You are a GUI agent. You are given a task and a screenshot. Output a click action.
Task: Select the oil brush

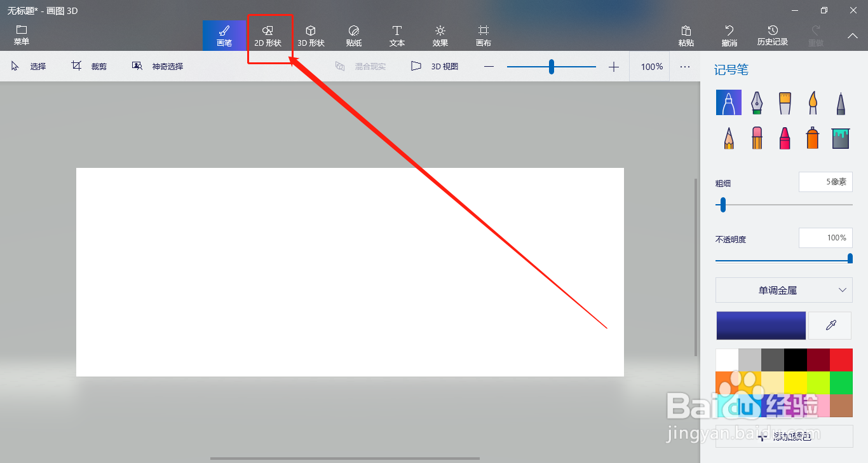(x=785, y=102)
